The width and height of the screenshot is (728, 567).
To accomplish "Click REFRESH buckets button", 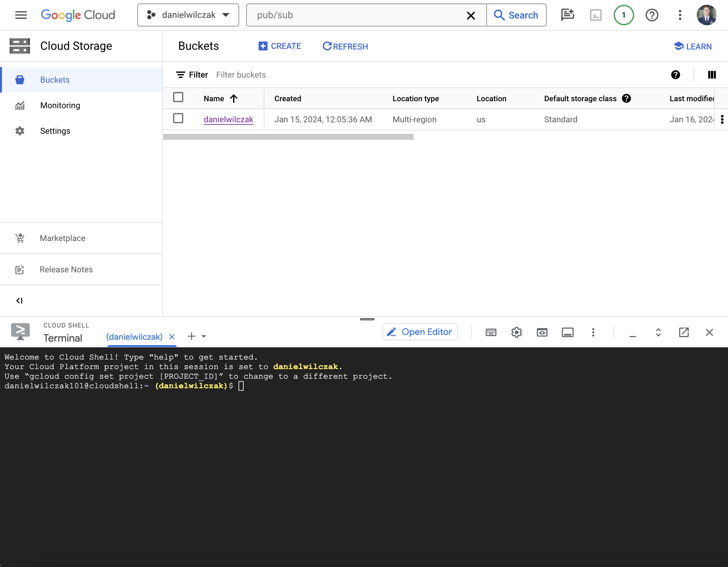I will pyautogui.click(x=345, y=46).
